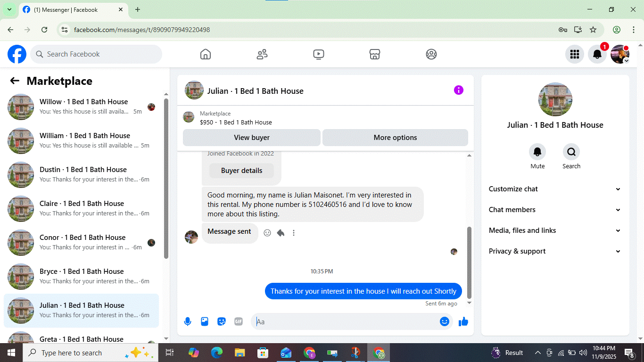Open the Friends icon in top navigation
The image size is (644, 362).
click(262, 54)
